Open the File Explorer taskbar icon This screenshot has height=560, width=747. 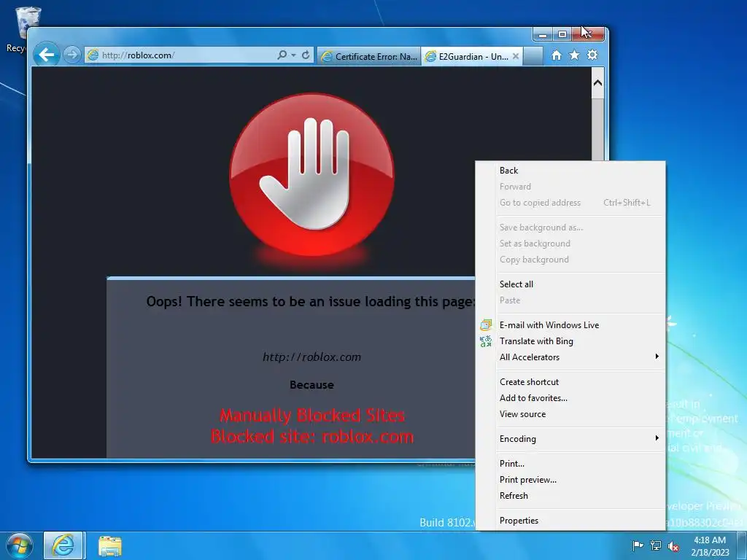(x=110, y=545)
